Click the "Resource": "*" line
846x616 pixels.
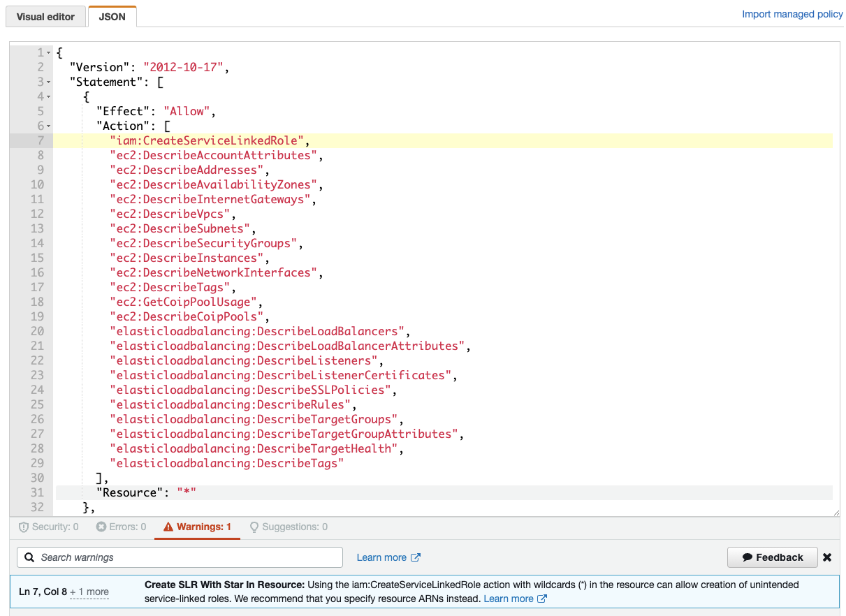tap(146, 493)
